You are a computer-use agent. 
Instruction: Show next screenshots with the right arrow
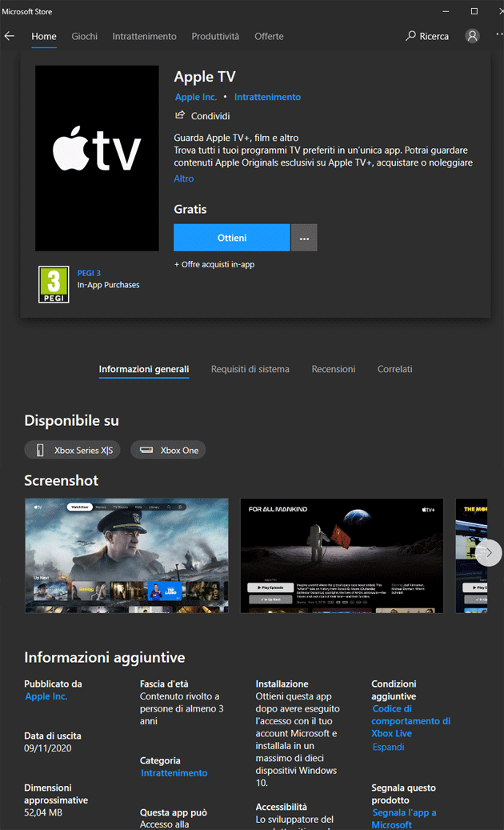[489, 552]
